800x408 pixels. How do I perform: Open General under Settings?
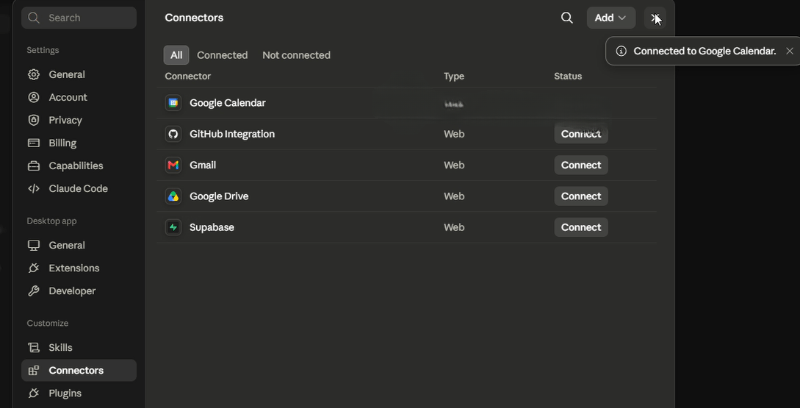(79, 74)
